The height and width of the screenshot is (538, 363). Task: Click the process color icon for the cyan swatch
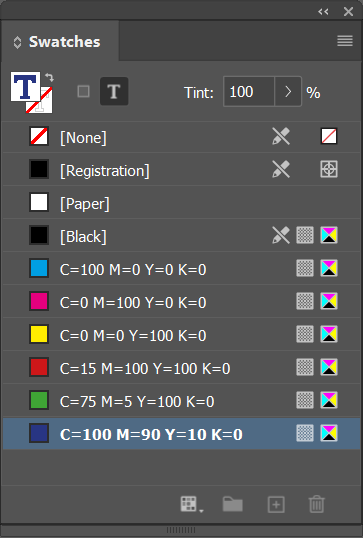pos(305,268)
